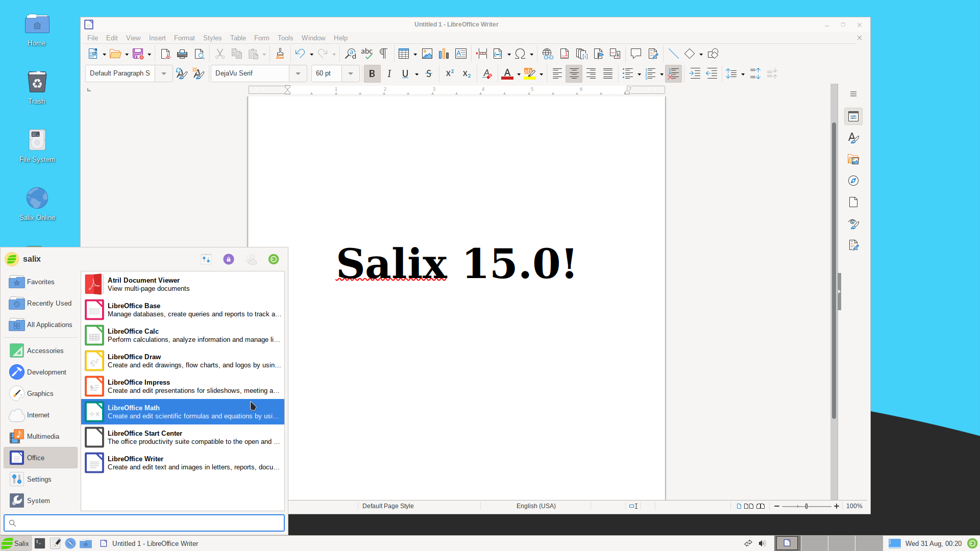Click the Print icon in toolbar

pos(182,54)
